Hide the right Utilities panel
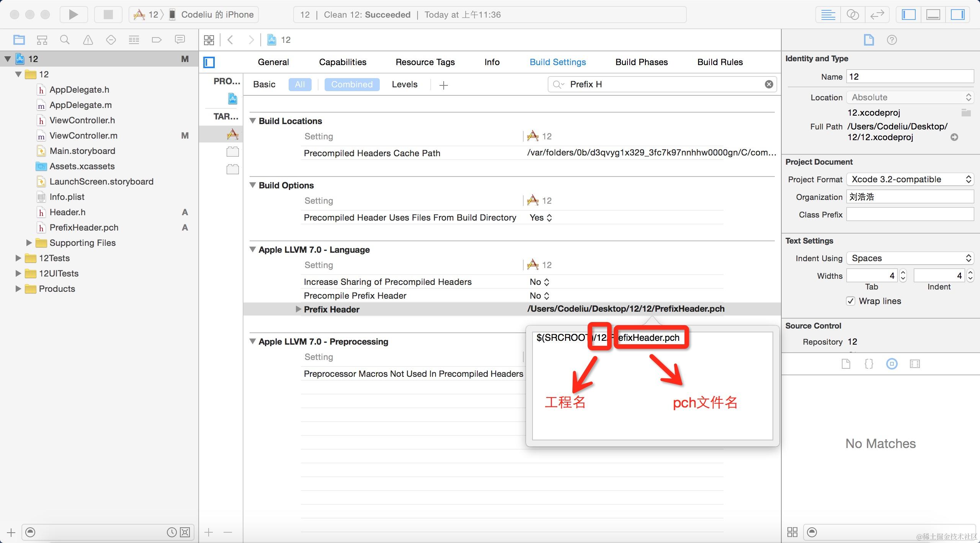Screen dimensions: 980x543 957,15
